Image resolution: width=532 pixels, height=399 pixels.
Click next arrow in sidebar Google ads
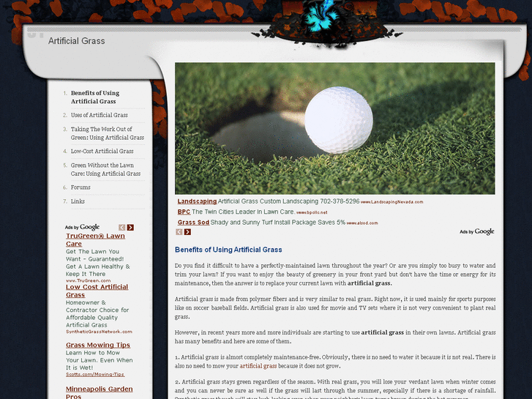click(x=130, y=228)
